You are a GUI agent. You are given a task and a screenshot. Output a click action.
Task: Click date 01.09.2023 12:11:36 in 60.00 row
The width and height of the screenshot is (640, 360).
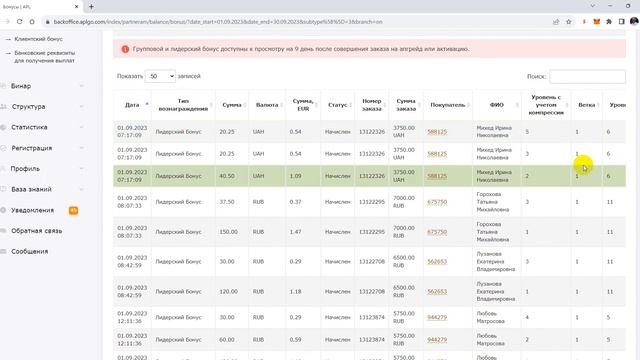pyautogui.click(x=132, y=340)
